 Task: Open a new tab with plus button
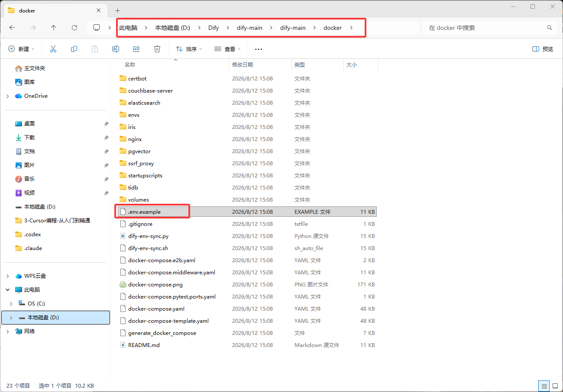tap(117, 10)
